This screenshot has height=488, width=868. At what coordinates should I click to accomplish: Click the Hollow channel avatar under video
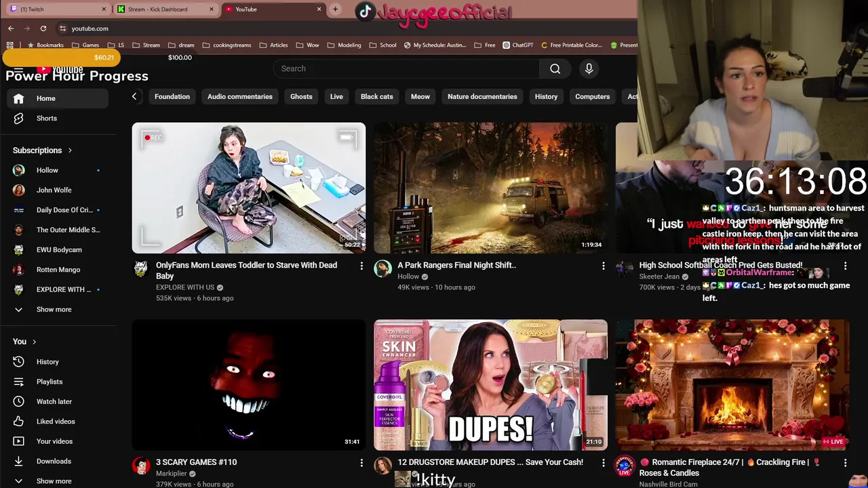click(382, 268)
